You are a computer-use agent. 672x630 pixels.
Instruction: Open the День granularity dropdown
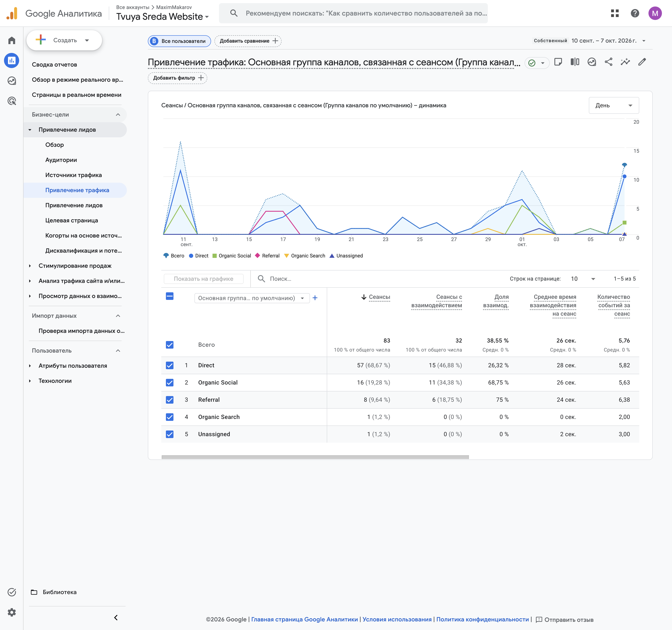[614, 105]
